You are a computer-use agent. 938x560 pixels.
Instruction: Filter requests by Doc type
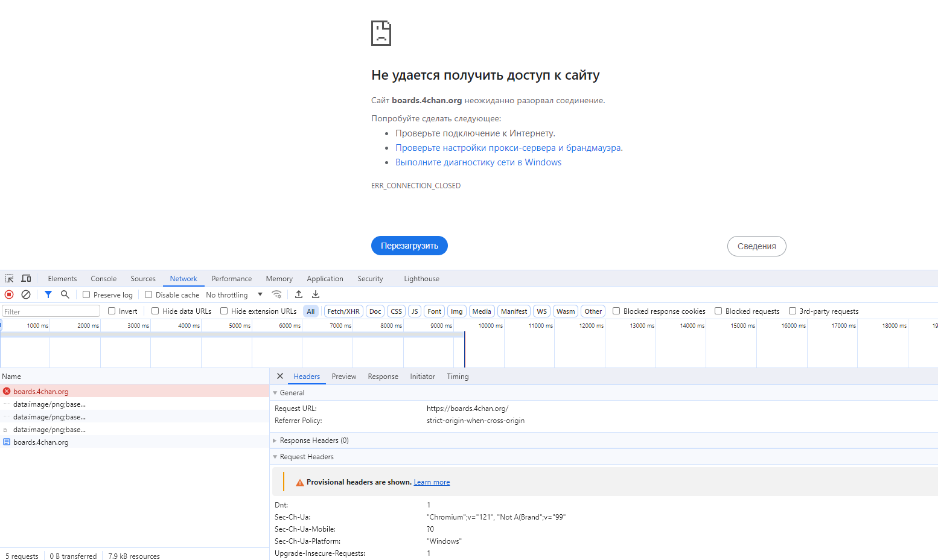375,311
